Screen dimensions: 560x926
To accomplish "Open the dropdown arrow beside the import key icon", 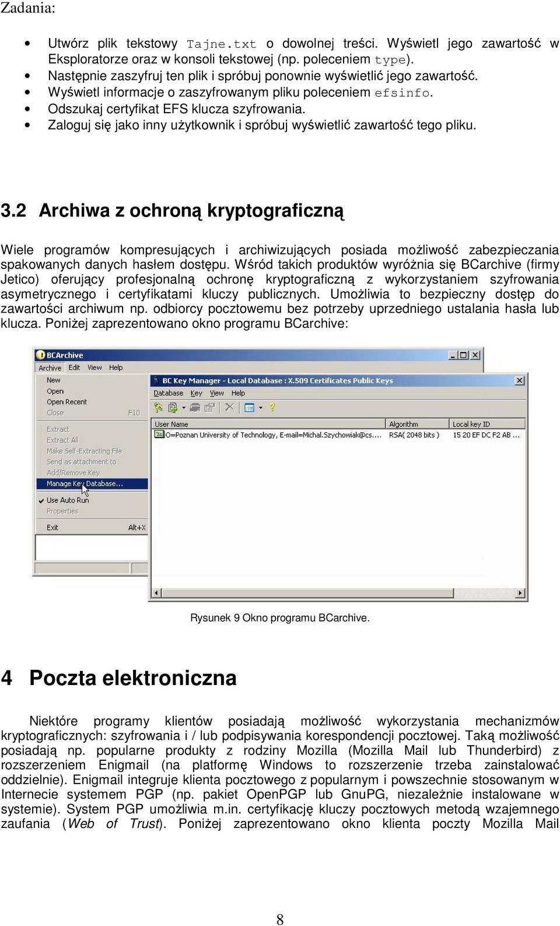I will (x=184, y=408).
